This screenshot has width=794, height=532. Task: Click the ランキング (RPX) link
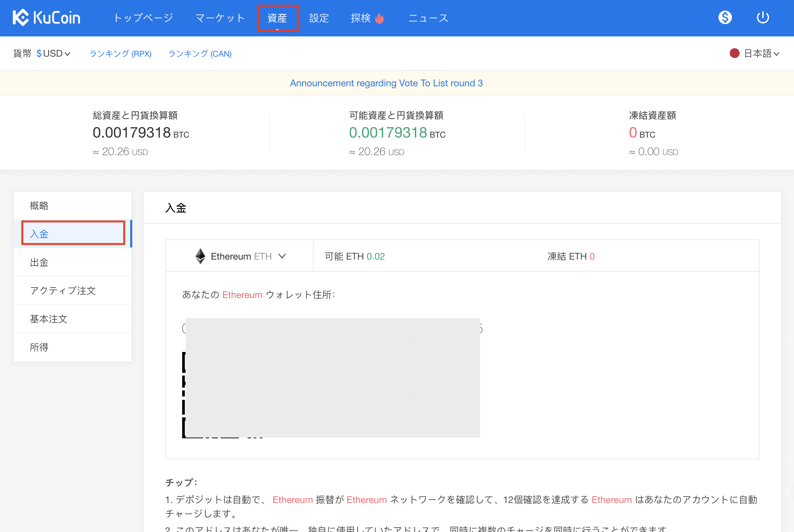[x=120, y=54]
